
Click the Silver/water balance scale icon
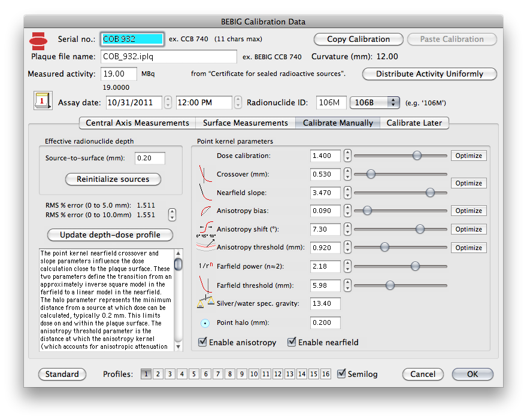tap(205, 302)
